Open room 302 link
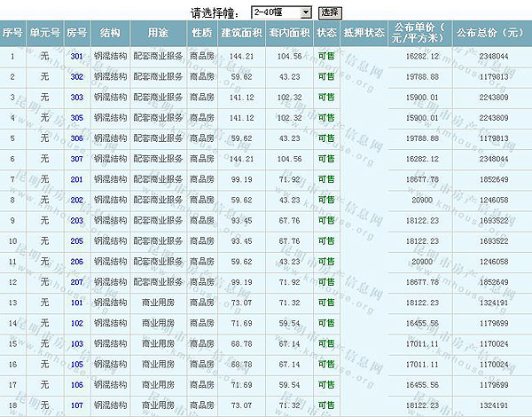Screen dimensions: 532x417 click(x=76, y=76)
